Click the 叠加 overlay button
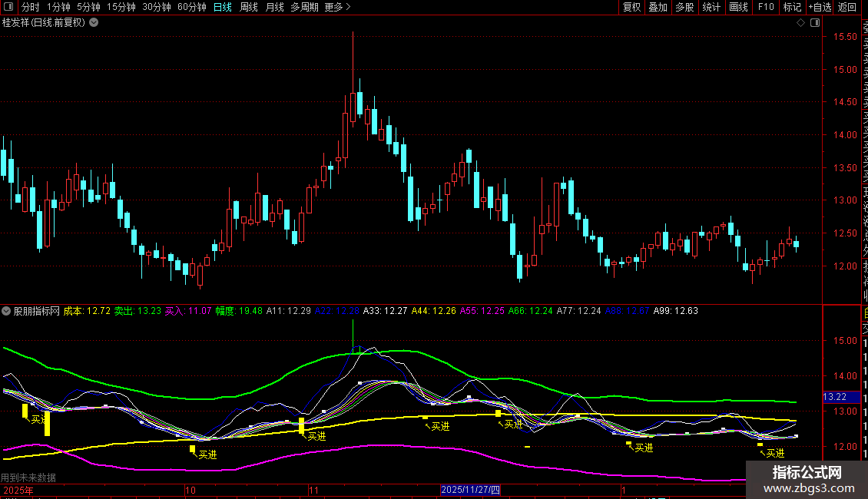 click(658, 7)
